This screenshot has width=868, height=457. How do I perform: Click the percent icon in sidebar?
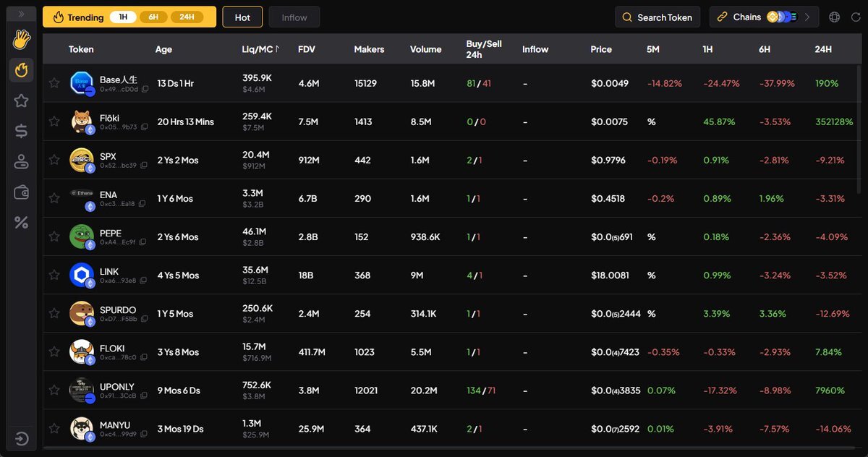click(21, 223)
